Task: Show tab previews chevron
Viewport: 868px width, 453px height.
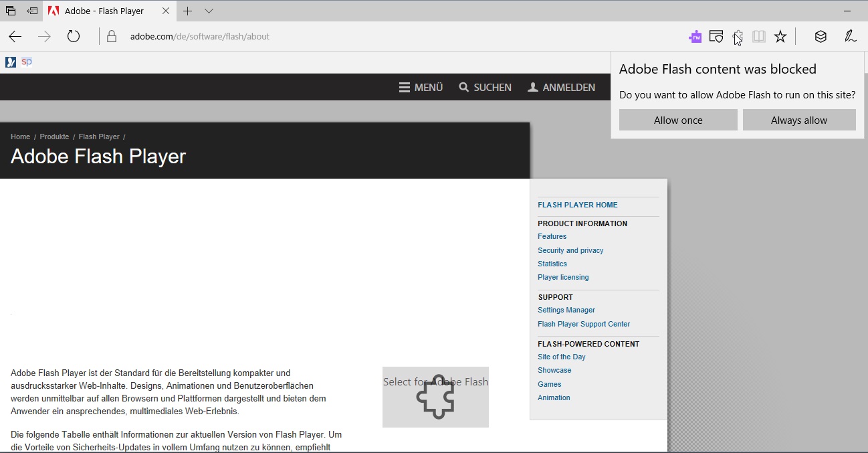Action: tap(209, 11)
